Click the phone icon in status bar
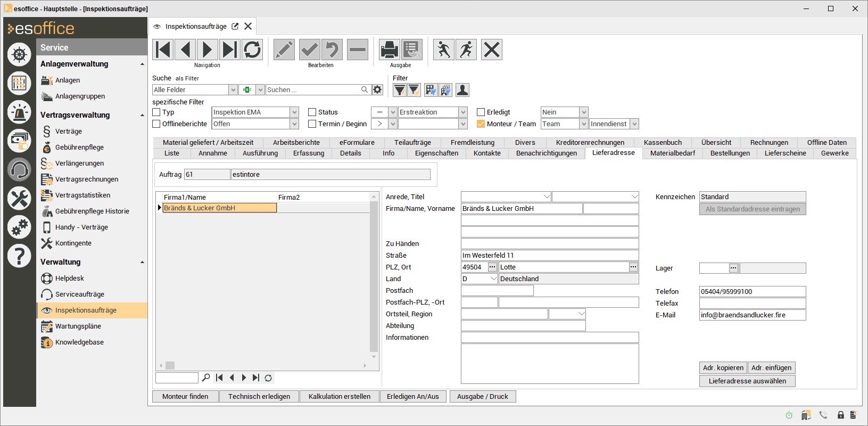Viewport: 868px width, 426px height. coord(823,415)
